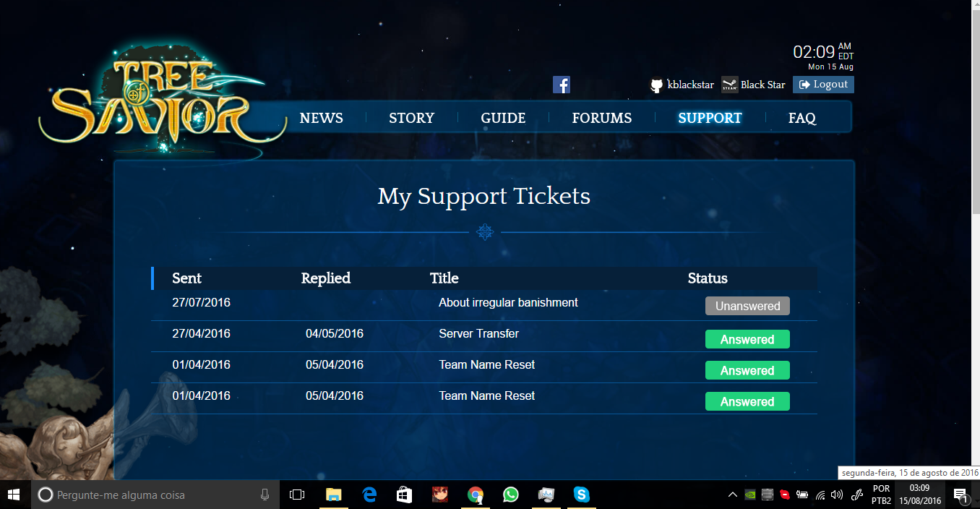Go to the NEWS menu item
This screenshot has width=980, height=509.
coord(321,118)
